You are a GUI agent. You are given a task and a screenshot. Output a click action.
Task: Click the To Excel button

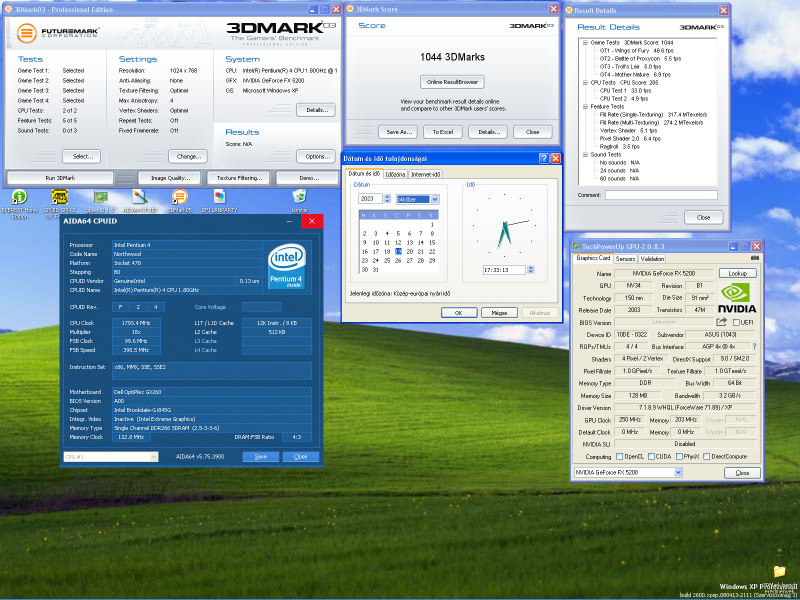pyautogui.click(x=443, y=132)
